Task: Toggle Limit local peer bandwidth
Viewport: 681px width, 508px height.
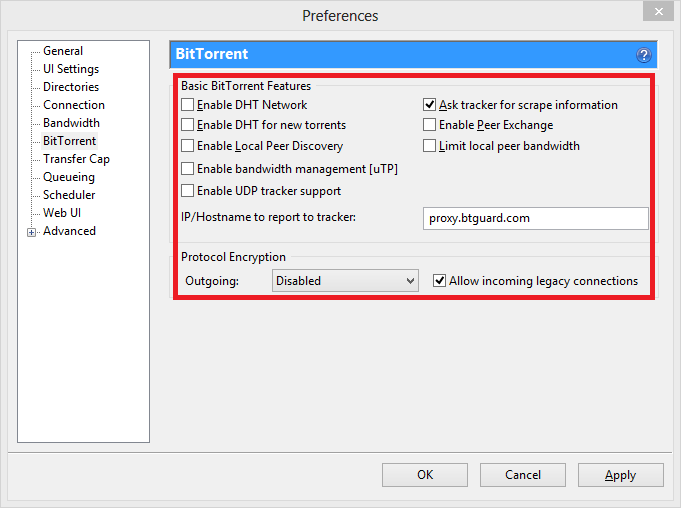Action: tap(430, 146)
